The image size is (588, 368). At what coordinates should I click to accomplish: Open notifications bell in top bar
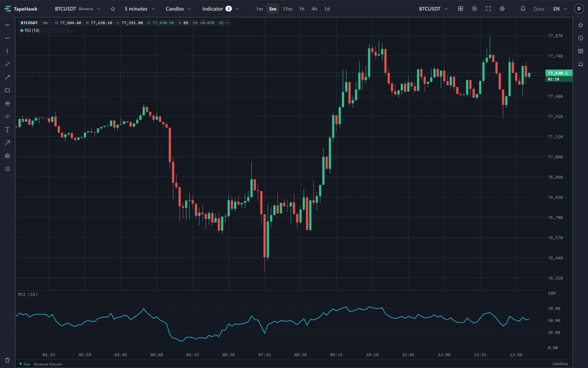pyautogui.click(x=523, y=9)
